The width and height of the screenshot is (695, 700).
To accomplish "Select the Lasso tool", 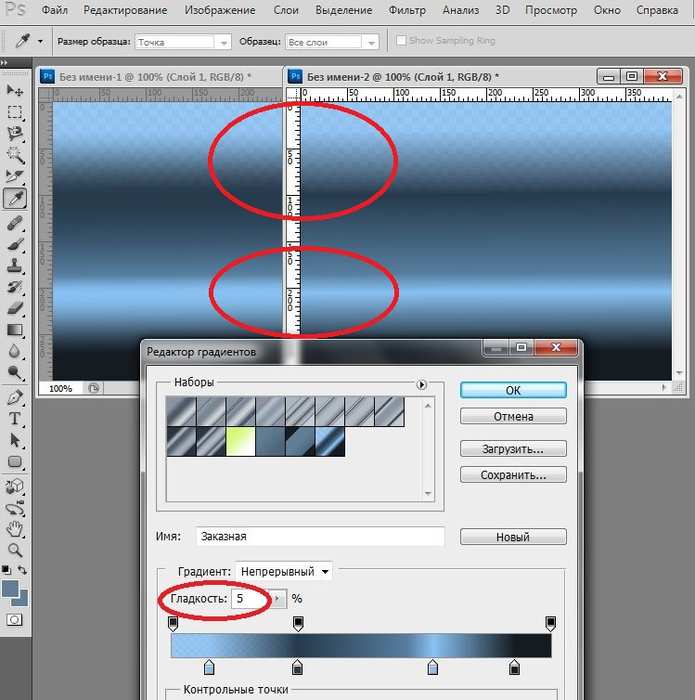I will click(x=15, y=133).
